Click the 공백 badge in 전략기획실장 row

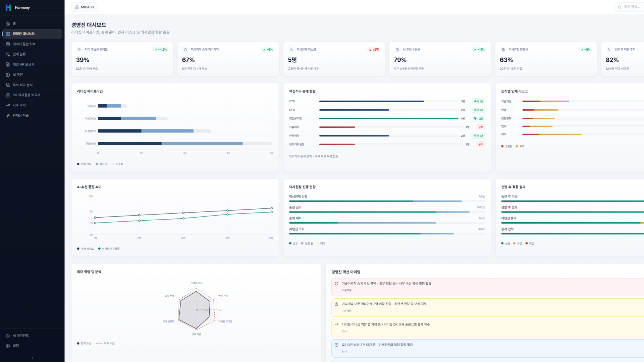click(481, 144)
